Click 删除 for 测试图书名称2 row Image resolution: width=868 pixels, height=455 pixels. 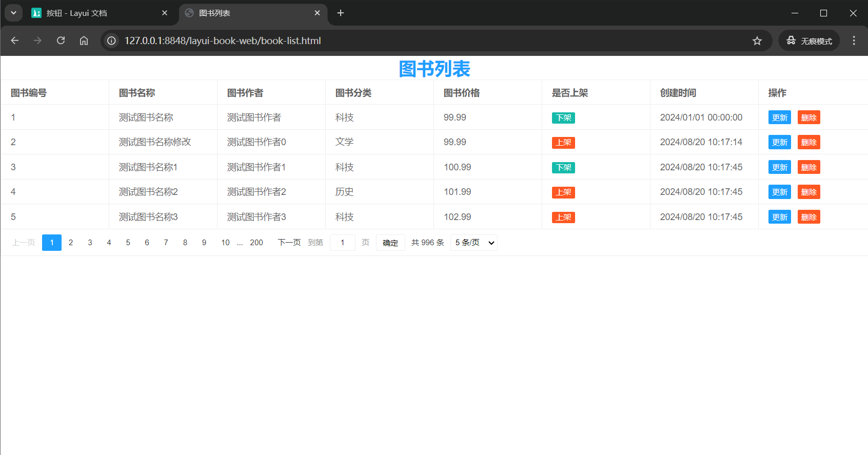pyautogui.click(x=809, y=192)
